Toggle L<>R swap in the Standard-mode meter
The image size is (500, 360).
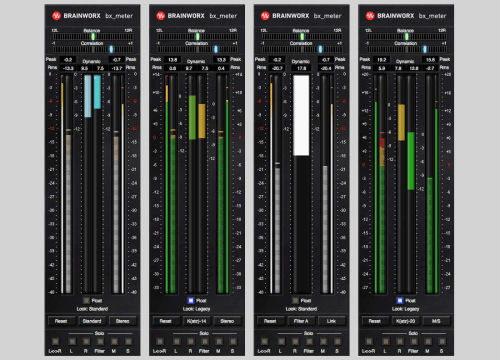(55, 341)
